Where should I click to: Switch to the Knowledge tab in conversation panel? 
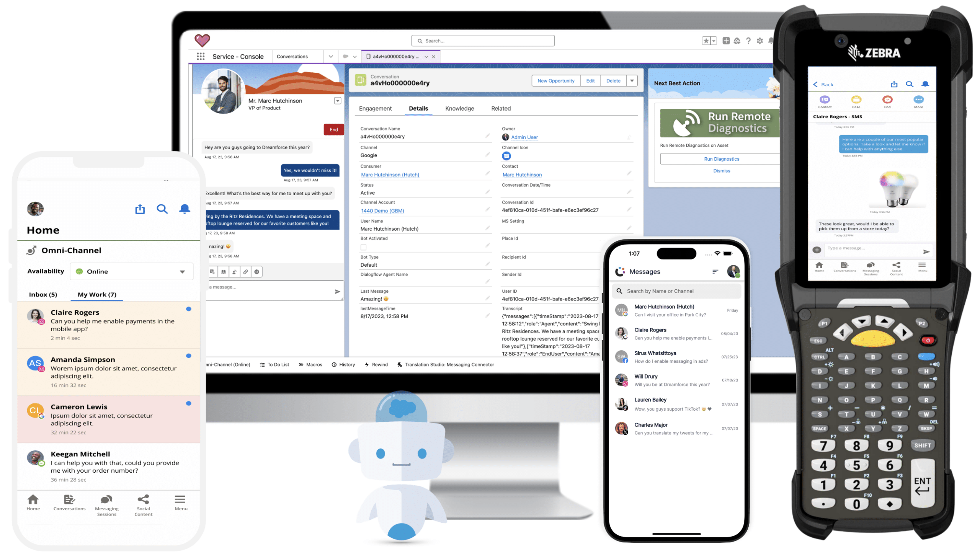(460, 108)
